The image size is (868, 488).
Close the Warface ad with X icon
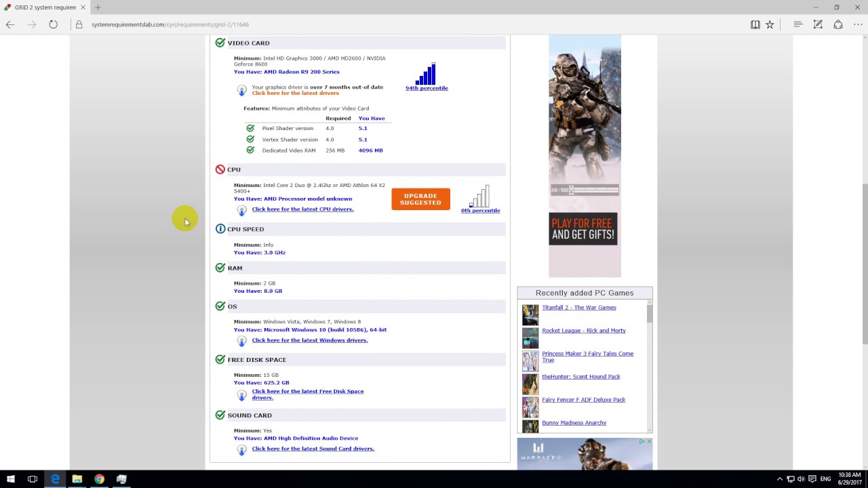point(649,441)
